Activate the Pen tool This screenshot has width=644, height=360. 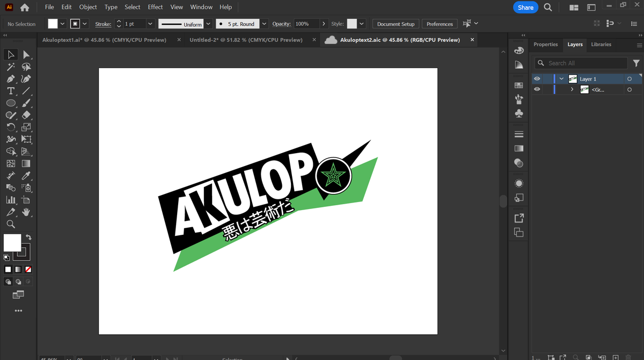pos(11,79)
